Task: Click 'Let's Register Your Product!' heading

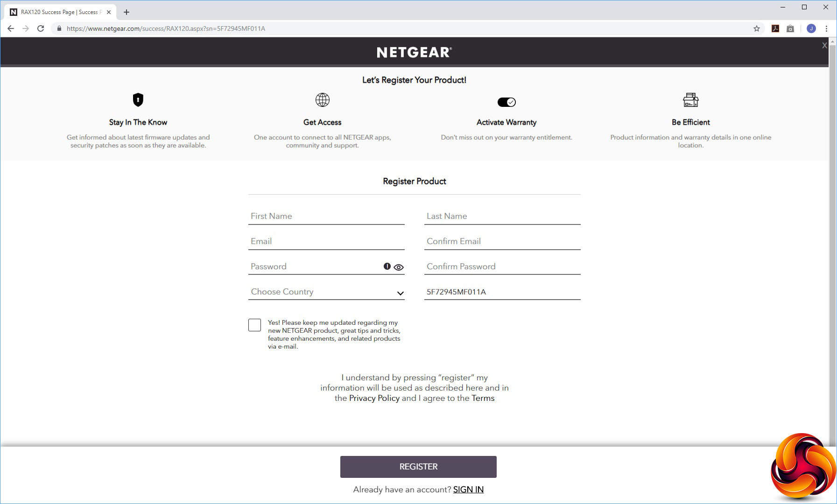Action: tap(415, 80)
